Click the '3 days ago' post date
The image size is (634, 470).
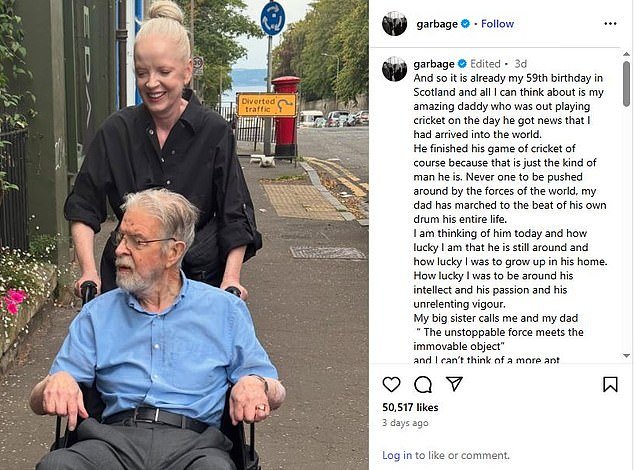405,423
